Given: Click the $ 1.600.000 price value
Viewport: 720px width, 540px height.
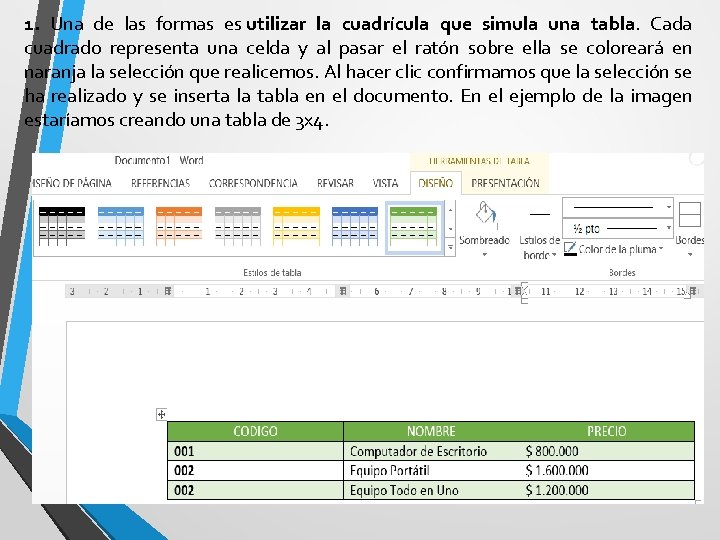Looking at the screenshot, I should click(557, 471).
